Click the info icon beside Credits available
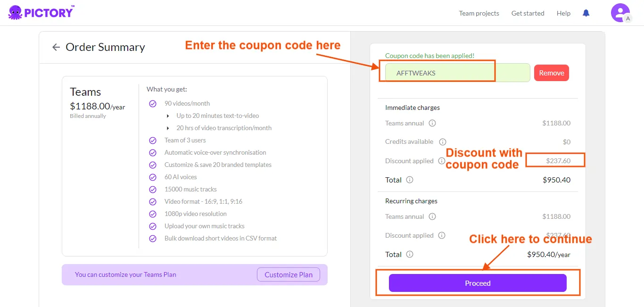The height and width of the screenshot is (307, 644). click(x=442, y=141)
